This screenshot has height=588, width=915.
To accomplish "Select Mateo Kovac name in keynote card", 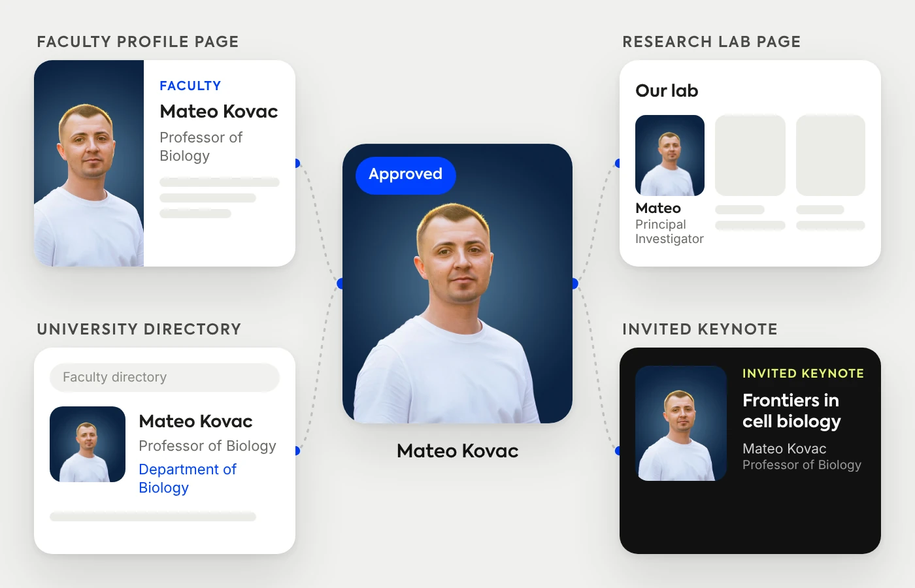I will point(784,449).
